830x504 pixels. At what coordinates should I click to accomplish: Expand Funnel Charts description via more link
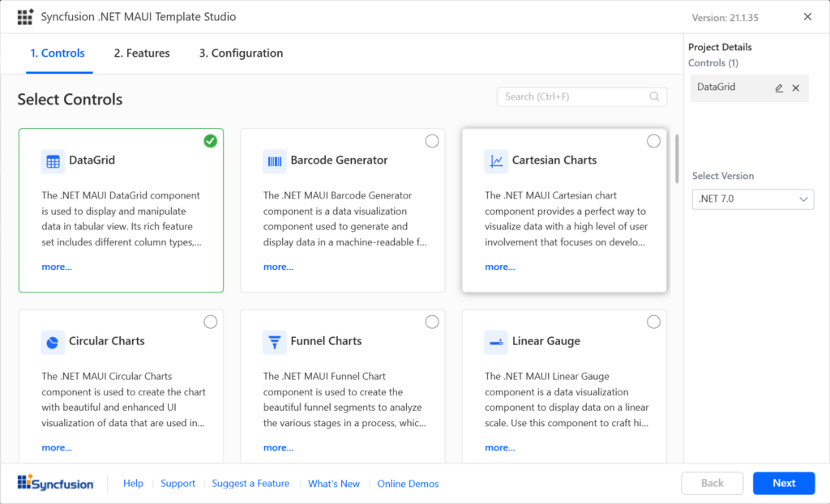278,447
